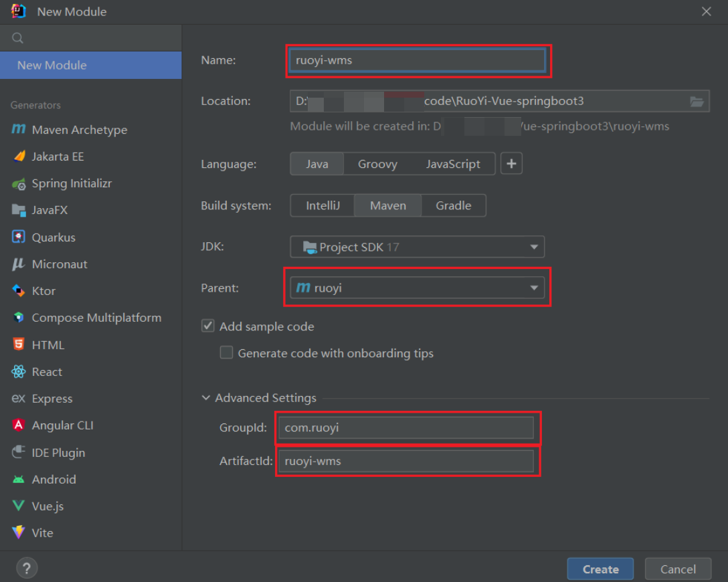Select Java language option
This screenshot has width=728, height=582.
317,164
